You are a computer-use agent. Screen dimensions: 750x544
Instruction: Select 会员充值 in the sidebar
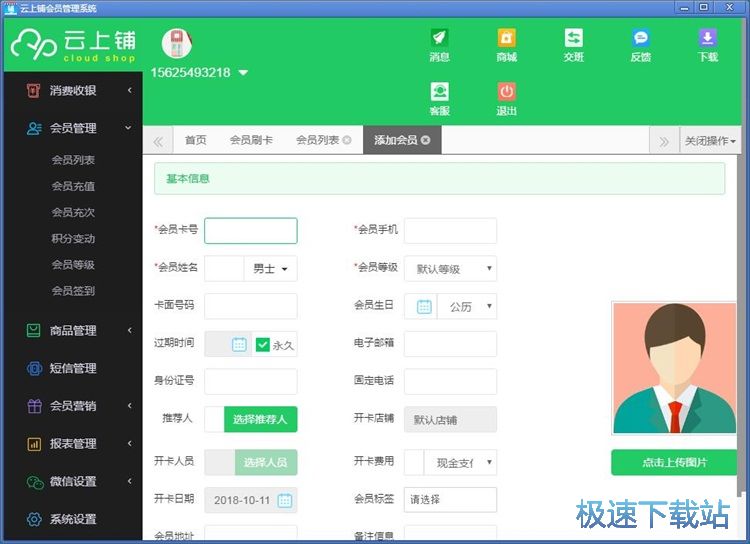point(73,186)
